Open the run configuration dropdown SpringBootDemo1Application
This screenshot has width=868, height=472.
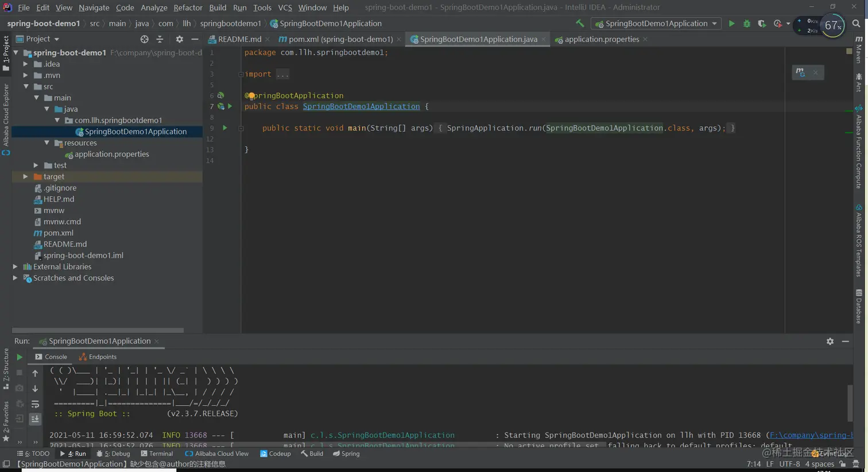[x=657, y=24]
